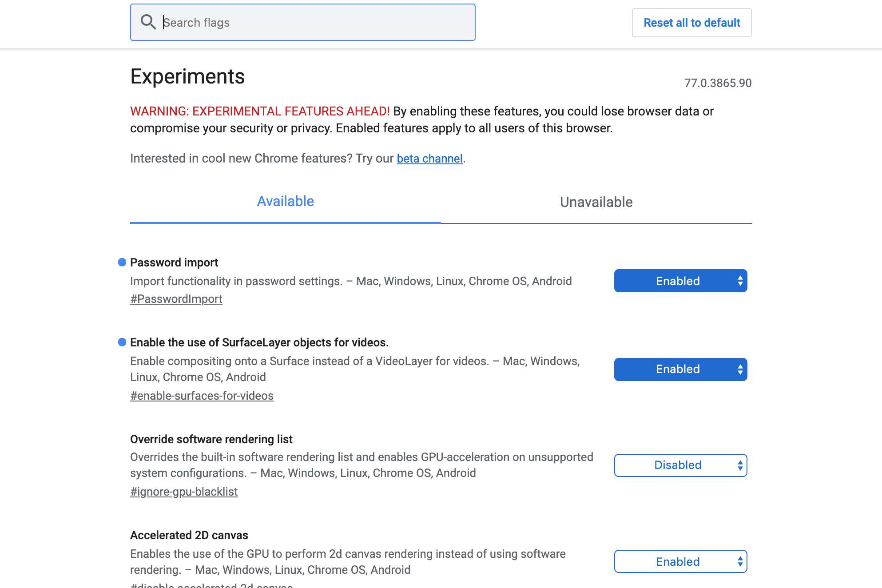The width and height of the screenshot is (882, 588).
Task: Click the Password import flag title
Action: click(x=174, y=262)
